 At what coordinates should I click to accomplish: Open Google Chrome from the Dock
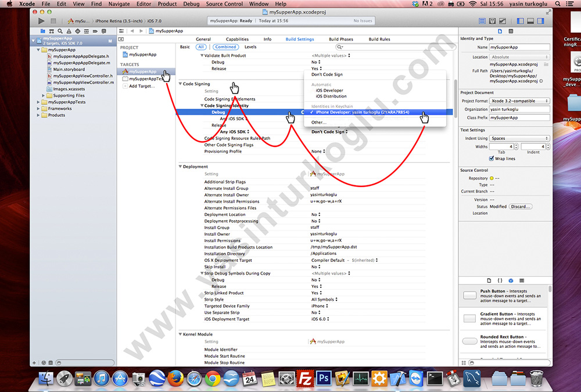coord(212,379)
